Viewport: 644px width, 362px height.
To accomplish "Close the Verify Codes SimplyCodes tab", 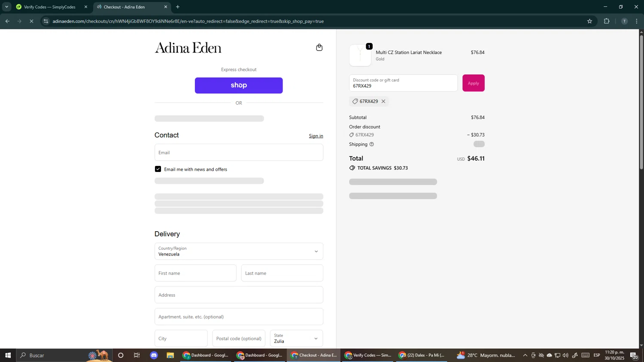I will point(86,7).
